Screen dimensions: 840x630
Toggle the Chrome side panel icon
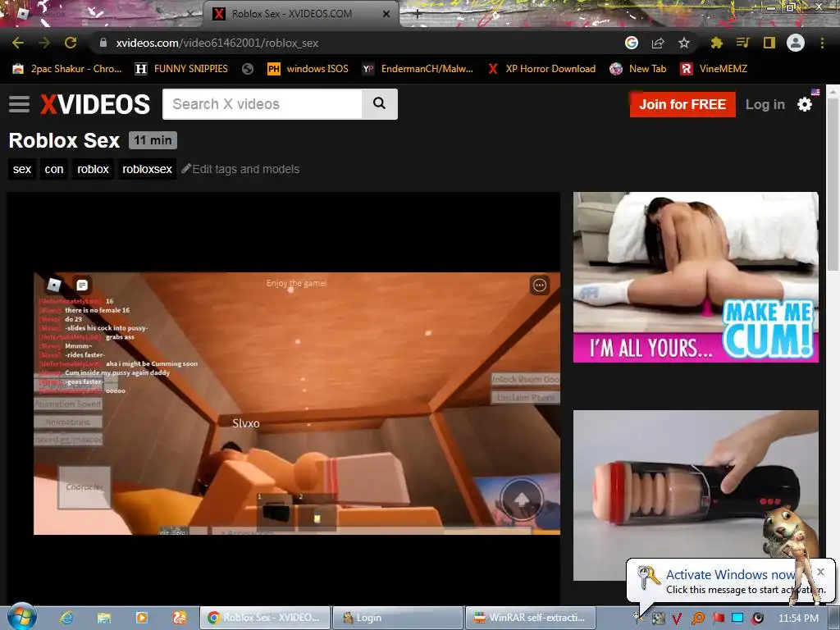click(x=769, y=43)
